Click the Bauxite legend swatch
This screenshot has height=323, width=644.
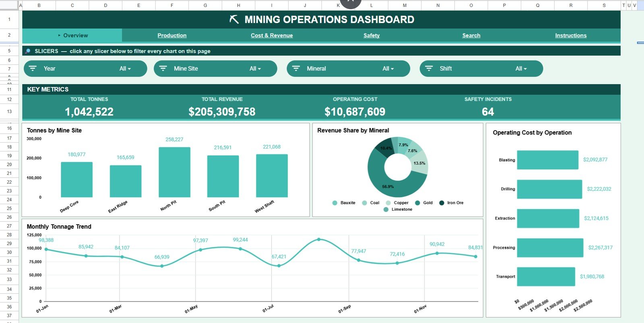(335, 203)
